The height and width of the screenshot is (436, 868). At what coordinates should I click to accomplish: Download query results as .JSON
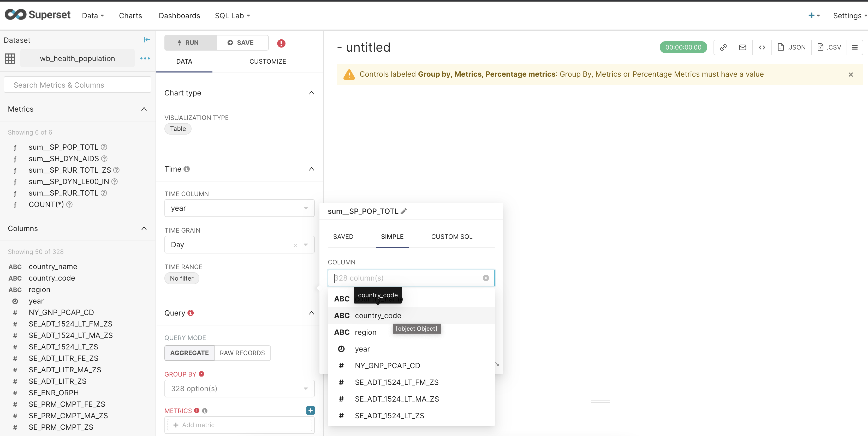click(x=792, y=47)
